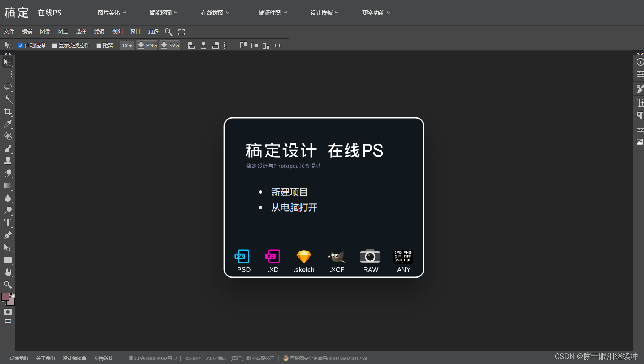Export as PNG button
Screen dimensions: 644x364
click(x=147, y=46)
